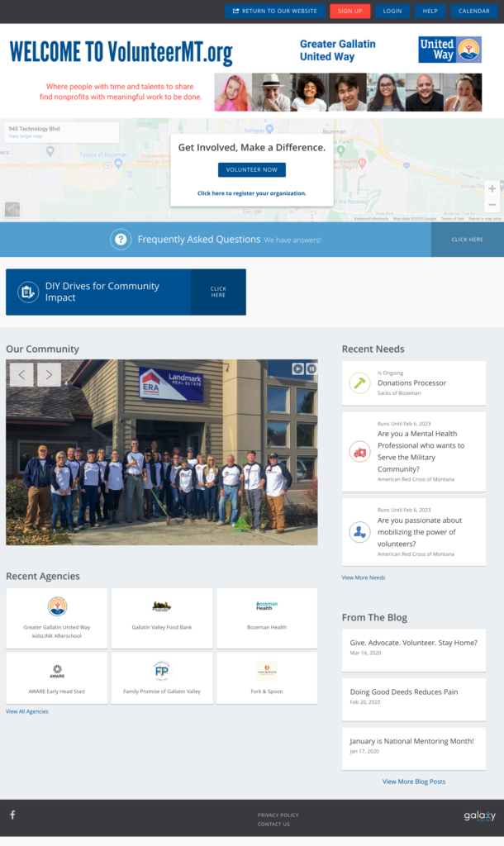Image resolution: width=504 pixels, height=846 pixels.
Task: Click Gallatin Valley Food Bank name text
Action: 161,627
